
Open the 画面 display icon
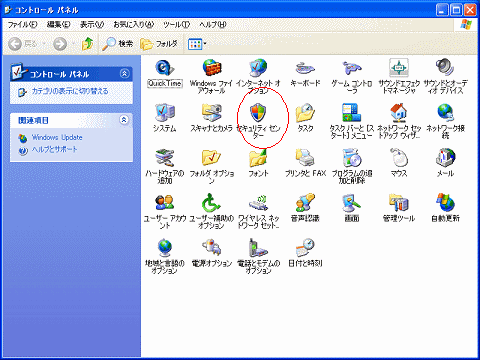pyautogui.click(x=352, y=203)
